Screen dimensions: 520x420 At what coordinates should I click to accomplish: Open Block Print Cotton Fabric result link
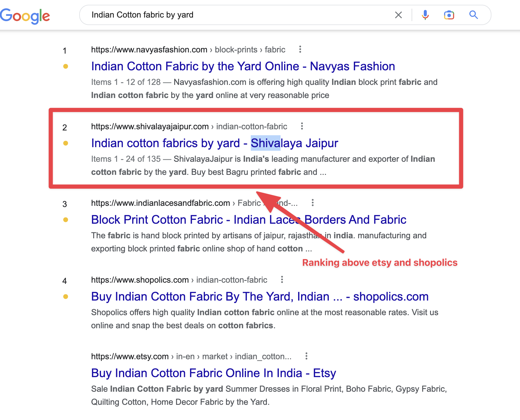point(248,220)
